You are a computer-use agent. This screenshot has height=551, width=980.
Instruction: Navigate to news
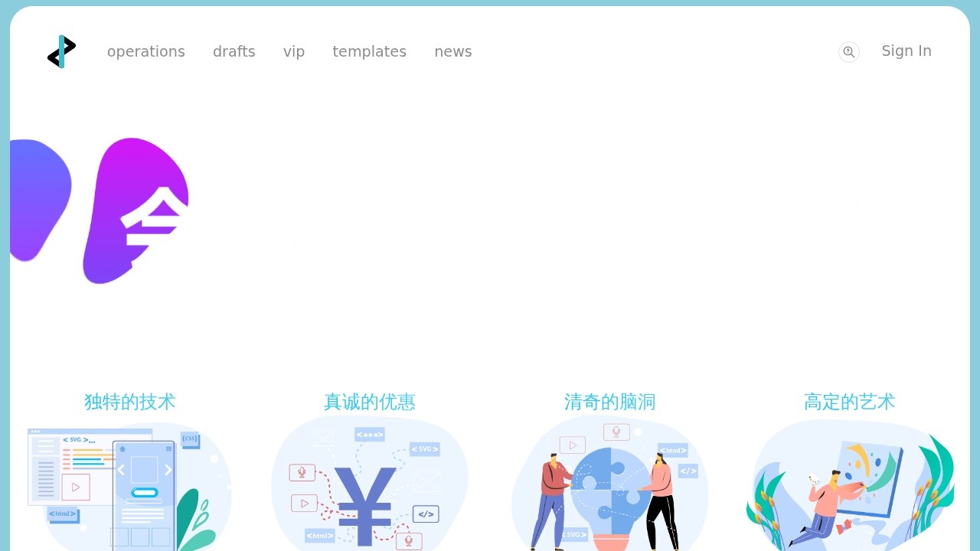453,51
